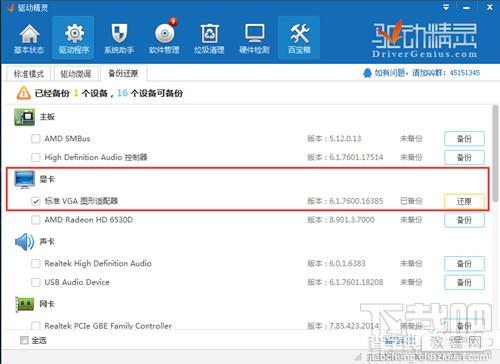This screenshot has height=364, width=500.
Task: Click the warning triangle status icon
Action: 23,93
